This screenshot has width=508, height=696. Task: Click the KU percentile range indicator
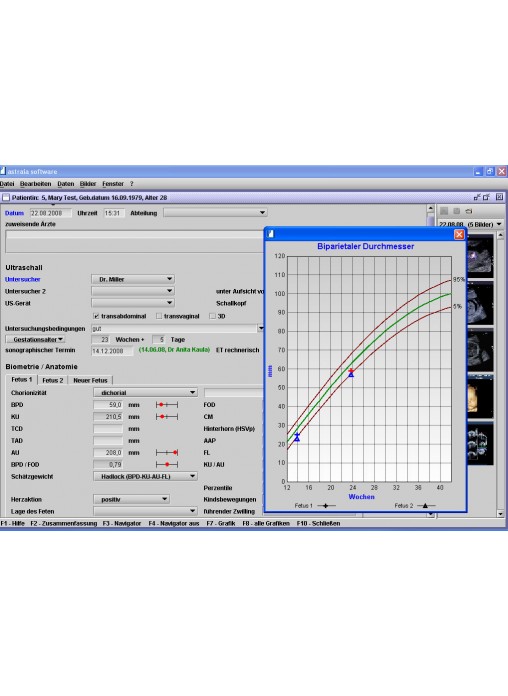167,417
